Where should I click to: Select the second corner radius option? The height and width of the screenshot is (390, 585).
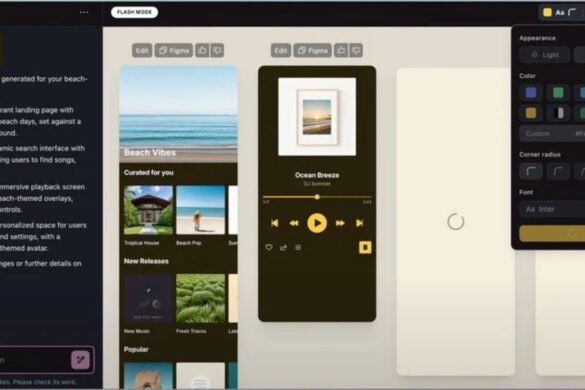pos(558,172)
